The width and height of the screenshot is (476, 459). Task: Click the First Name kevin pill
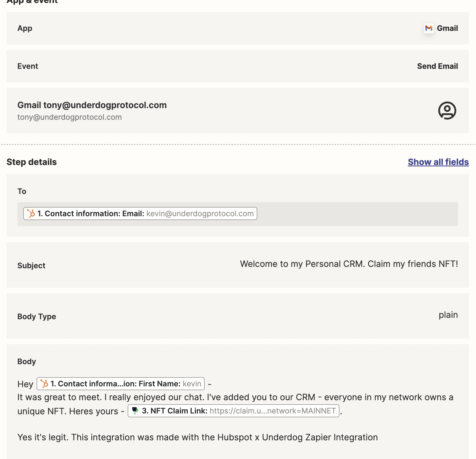click(x=121, y=384)
